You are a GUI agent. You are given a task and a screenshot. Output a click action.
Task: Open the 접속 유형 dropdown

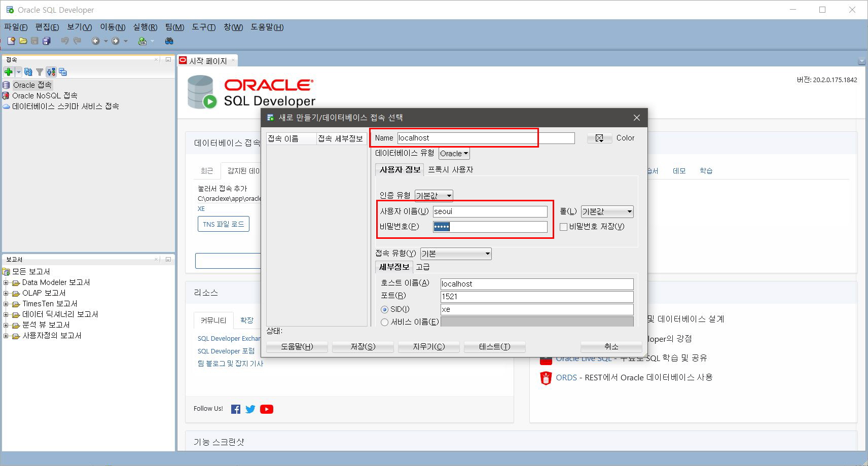[x=456, y=254]
